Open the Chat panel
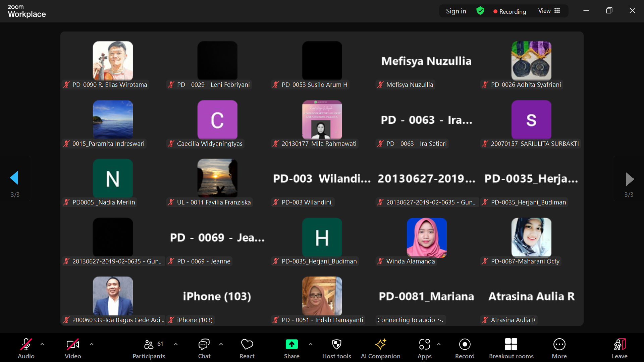This screenshot has height=362, width=644. pos(204,348)
